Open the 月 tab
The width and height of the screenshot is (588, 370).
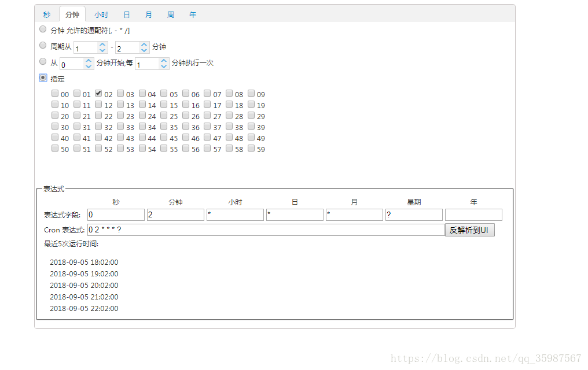tap(149, 14)
